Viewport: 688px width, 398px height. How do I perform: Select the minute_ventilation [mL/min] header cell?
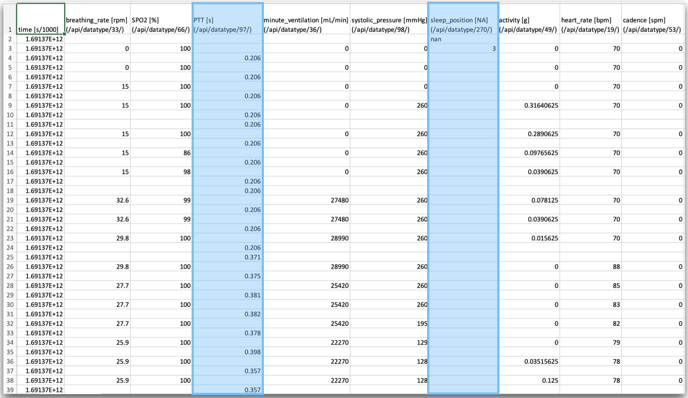click(x=306, y=19)
